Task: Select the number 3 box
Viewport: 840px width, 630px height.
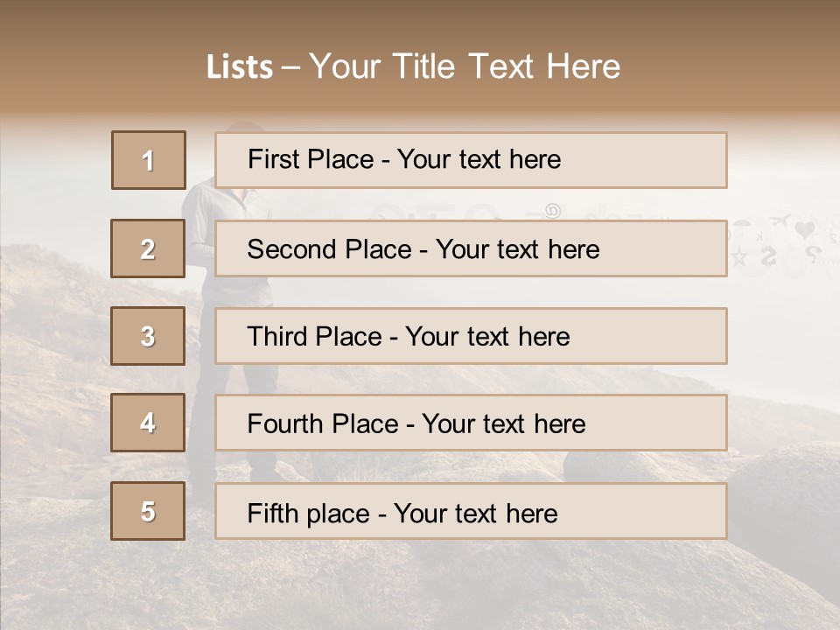Action: [x=148, y=336]
